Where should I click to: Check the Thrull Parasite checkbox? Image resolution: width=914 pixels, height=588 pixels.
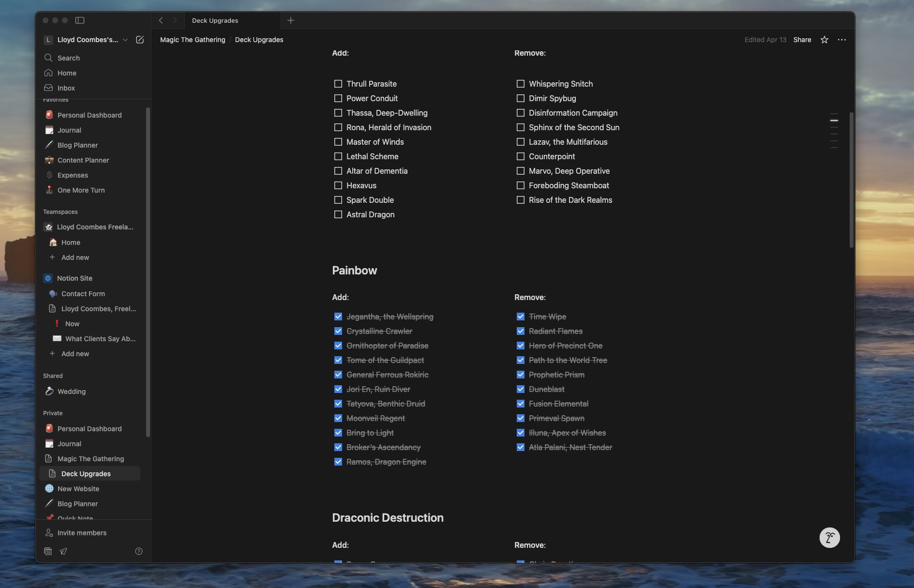click(338, 84)
